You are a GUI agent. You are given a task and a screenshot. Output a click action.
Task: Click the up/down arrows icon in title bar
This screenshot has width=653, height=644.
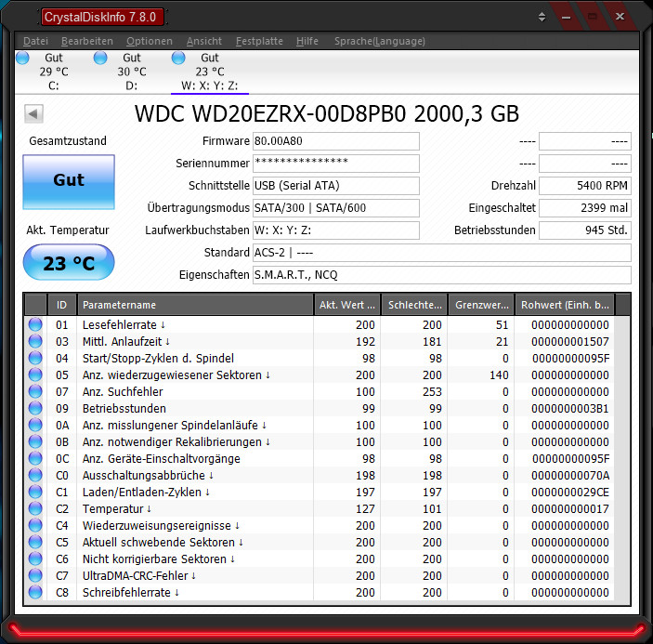(x=542, y=17)
